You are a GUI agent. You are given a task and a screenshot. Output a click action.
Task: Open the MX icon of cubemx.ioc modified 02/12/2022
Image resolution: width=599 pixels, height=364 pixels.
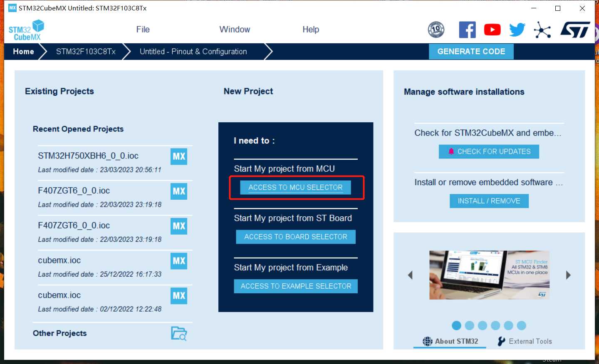point(179,296)
